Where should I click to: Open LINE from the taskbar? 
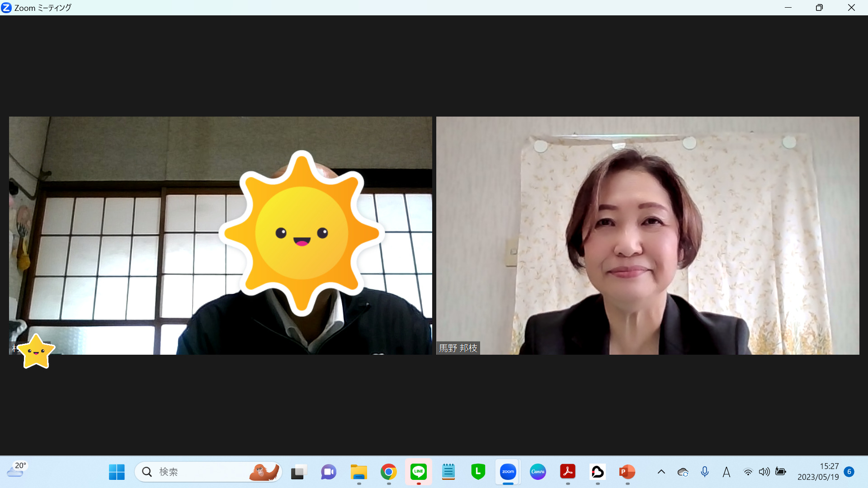tap(419, 472)
